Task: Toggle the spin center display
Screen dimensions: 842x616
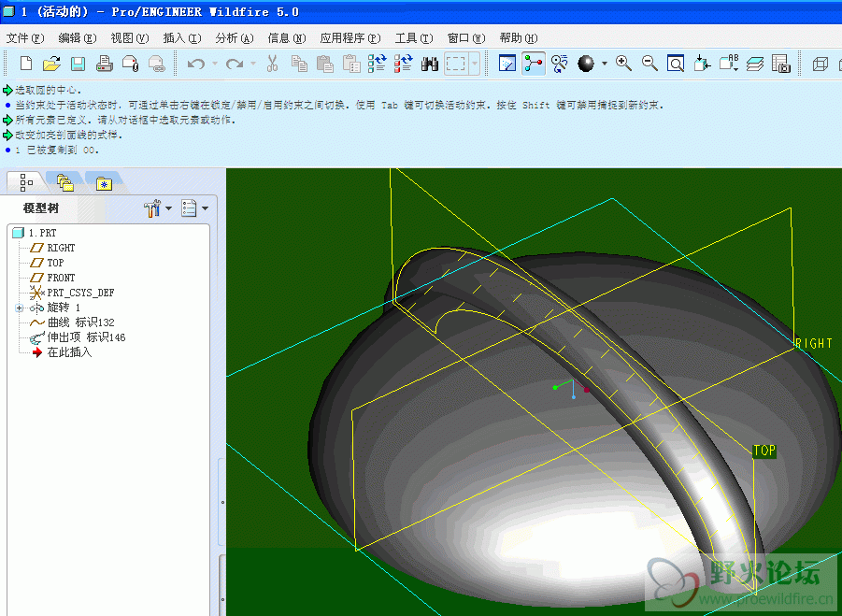Action: [534, 64]
